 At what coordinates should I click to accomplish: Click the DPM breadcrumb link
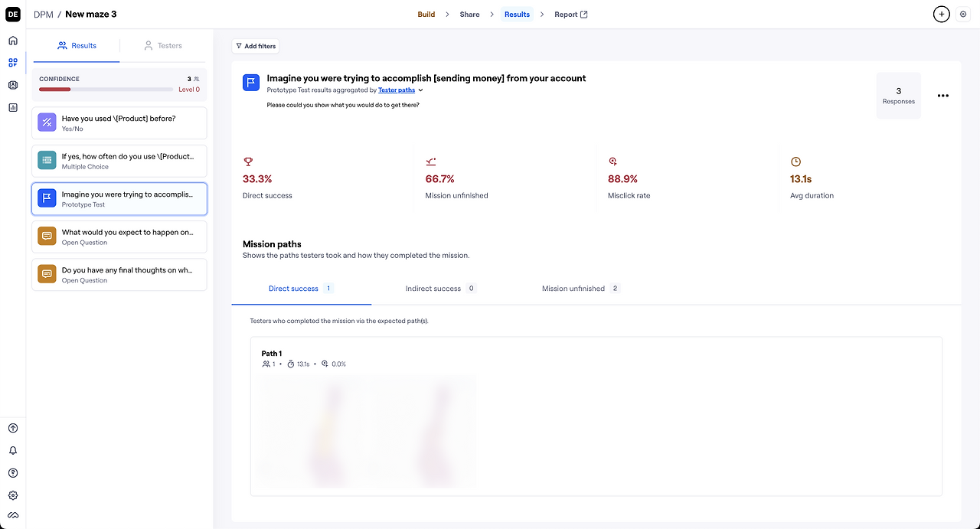[43, 15]
